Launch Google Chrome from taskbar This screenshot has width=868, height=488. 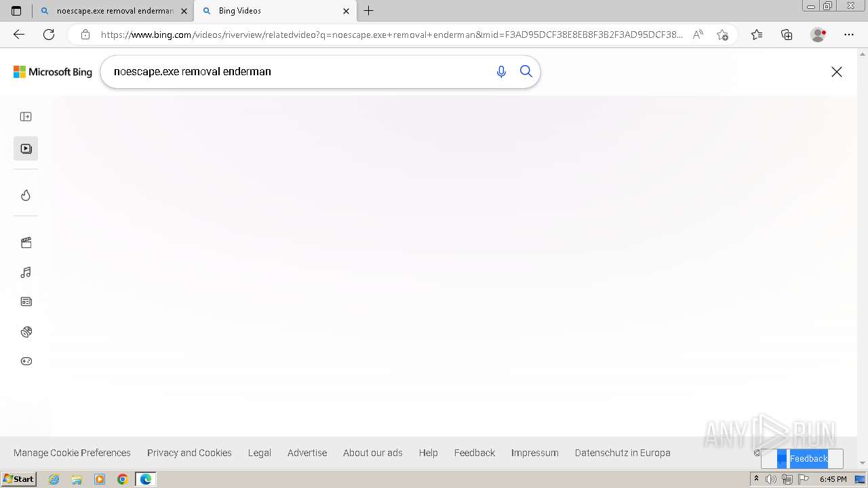[x=122, y=479]
